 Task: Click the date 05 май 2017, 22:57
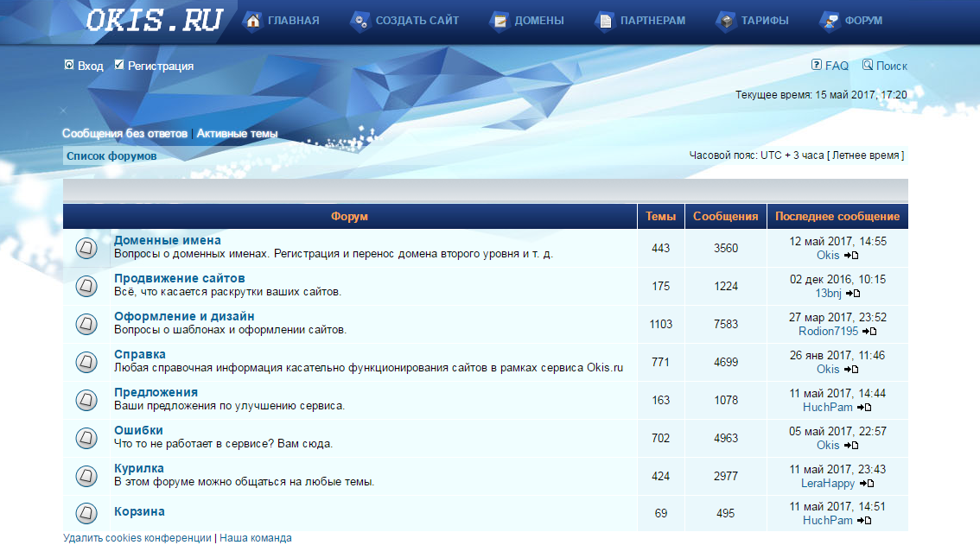click(x=838, y=431)
